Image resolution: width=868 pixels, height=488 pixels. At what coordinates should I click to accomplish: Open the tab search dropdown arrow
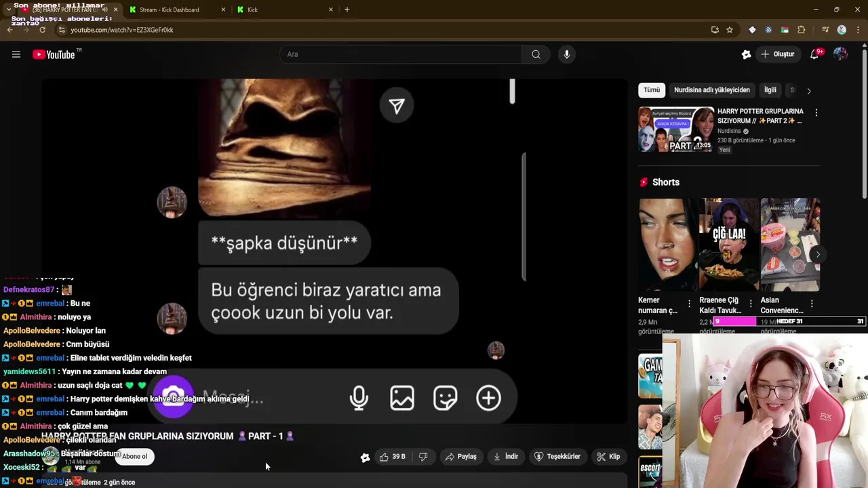click(x=8, y=9)
